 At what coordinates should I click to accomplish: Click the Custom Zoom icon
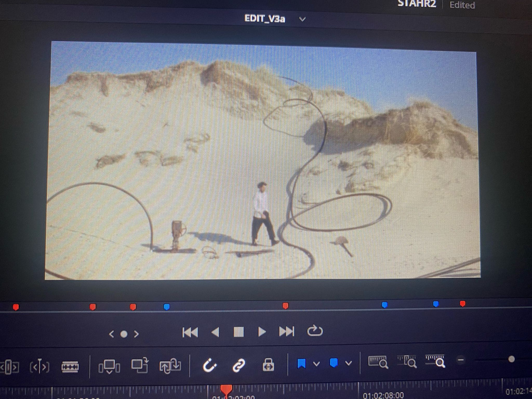pyautogui.click(x=435, y=361)
